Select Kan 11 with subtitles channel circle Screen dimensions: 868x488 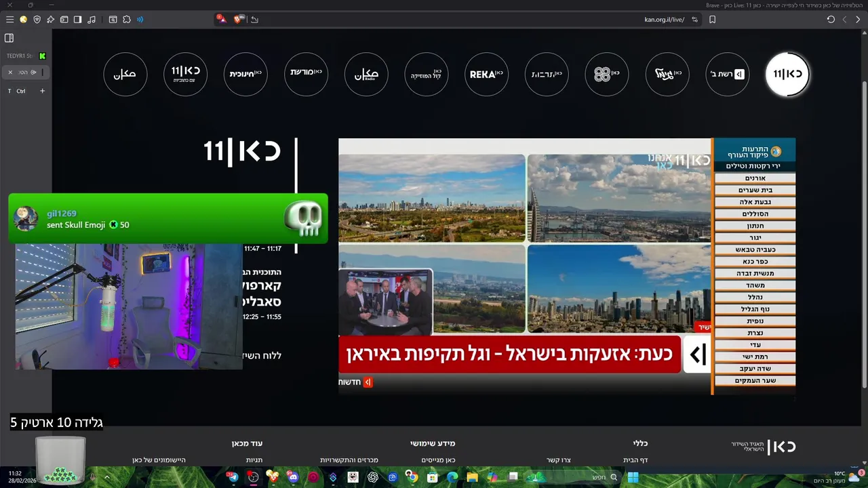point(186,74)
